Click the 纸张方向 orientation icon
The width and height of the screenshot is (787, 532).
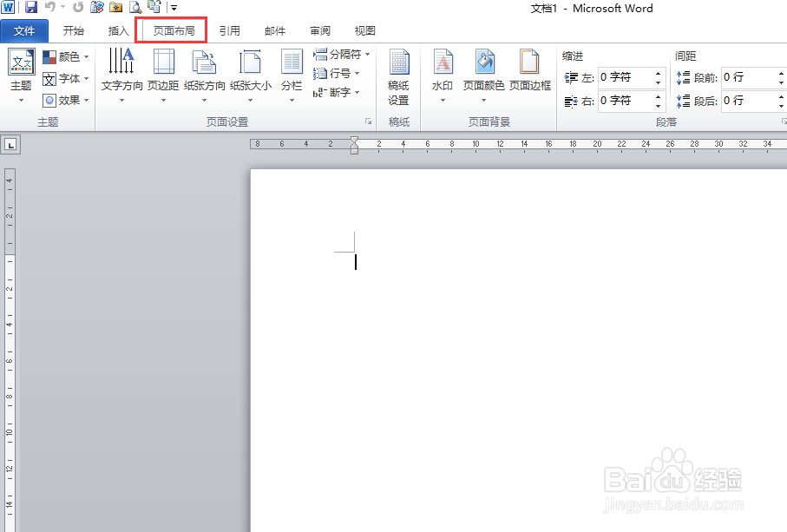(204, 62)
